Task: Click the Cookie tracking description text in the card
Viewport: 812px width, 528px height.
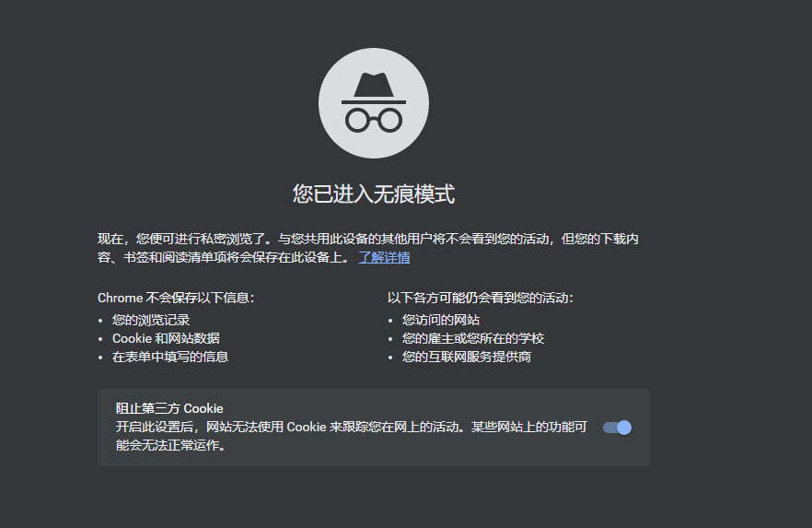Action: tap(350, 428)
